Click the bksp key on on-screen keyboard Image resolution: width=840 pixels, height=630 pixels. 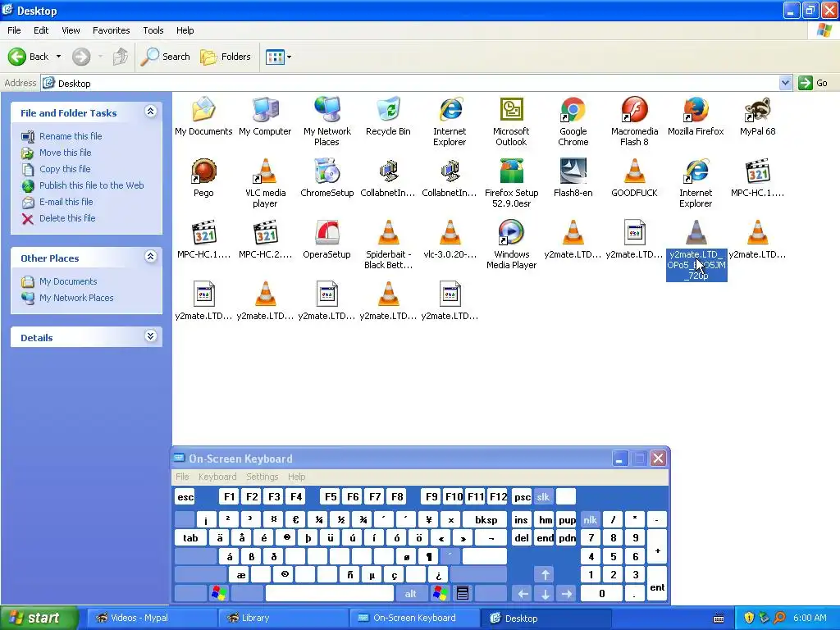click(486, 519)
